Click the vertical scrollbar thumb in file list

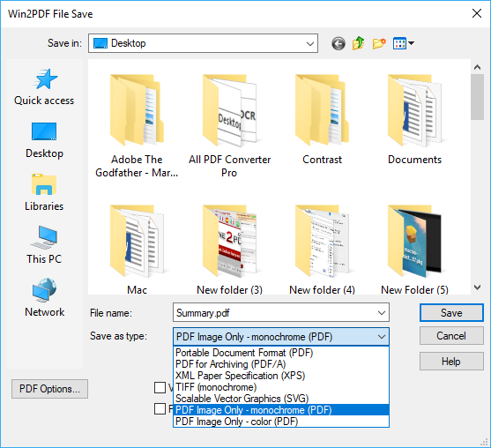477,97
